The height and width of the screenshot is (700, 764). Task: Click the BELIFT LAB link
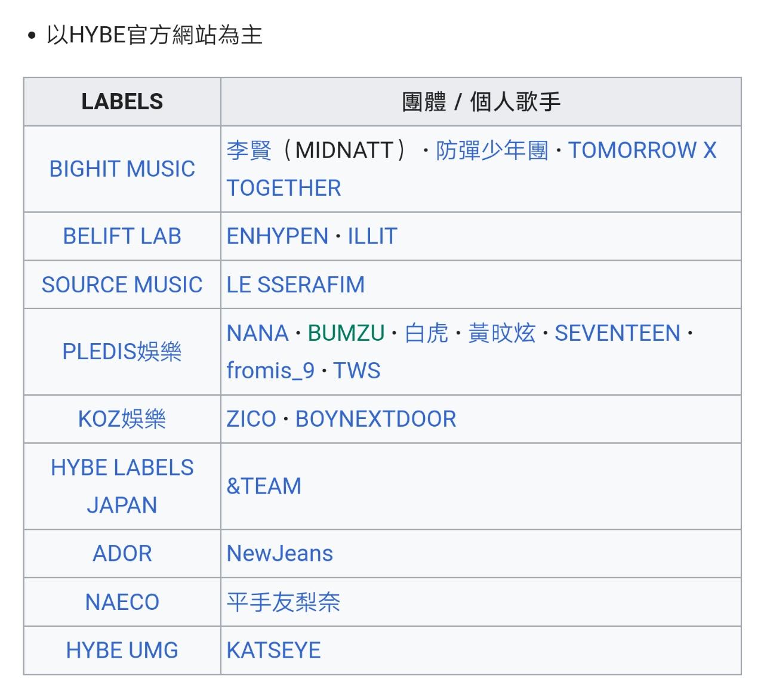click(x=122, y=236)
